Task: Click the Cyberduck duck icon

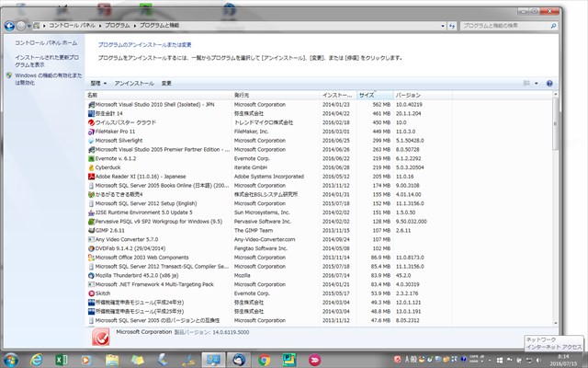Action: tap(91, 167)
